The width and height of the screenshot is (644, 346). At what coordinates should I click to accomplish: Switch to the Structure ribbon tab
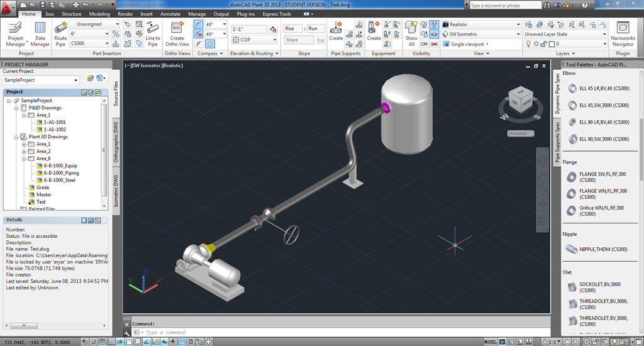tap(72, 14)
